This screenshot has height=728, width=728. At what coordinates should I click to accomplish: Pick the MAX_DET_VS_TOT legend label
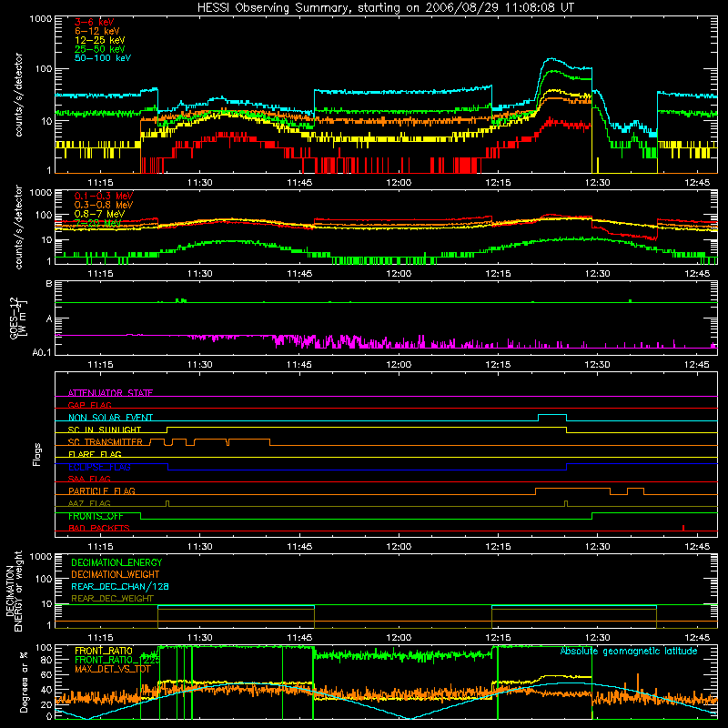(112, 669)
